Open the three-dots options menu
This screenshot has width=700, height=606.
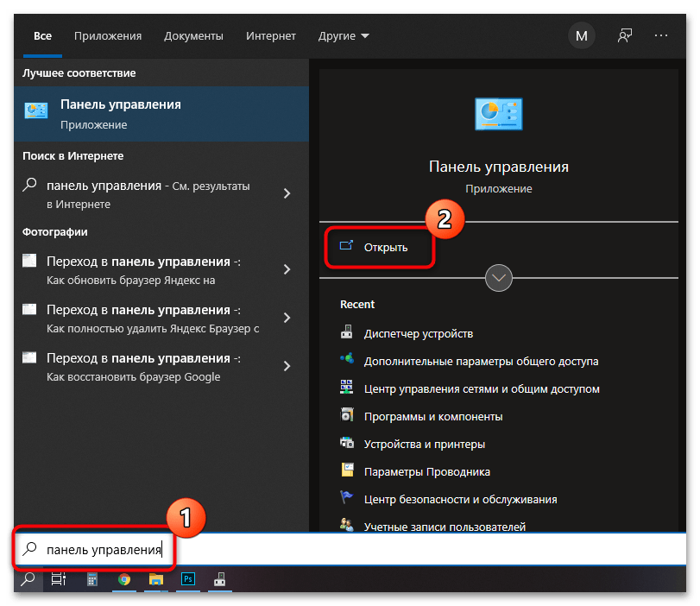[x=662, y=36]
